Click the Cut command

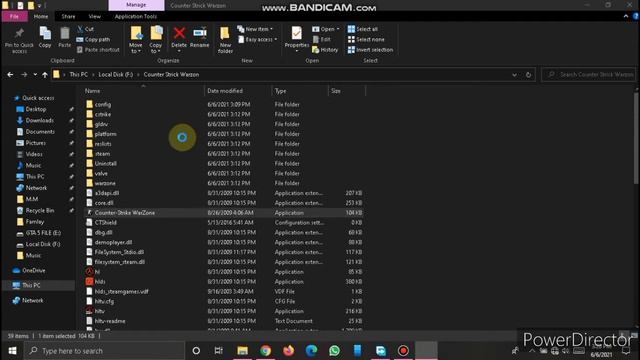pos(85,29)
